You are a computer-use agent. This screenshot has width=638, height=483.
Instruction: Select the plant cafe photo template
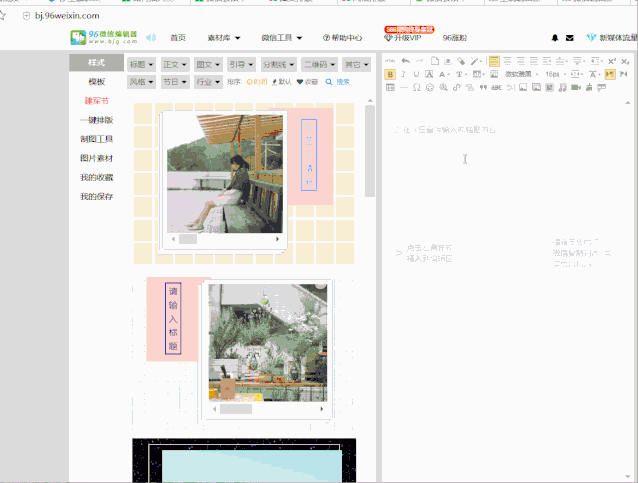268,343
